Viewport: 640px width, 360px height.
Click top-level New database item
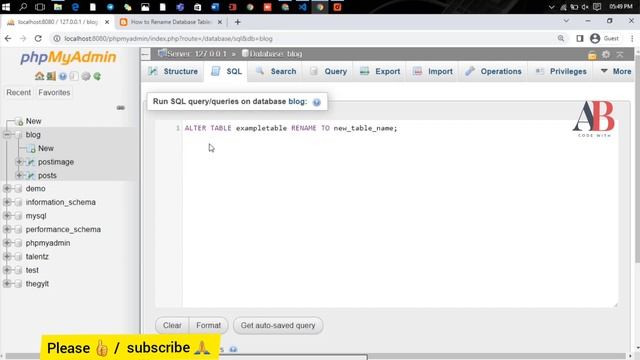click(33, 121)
